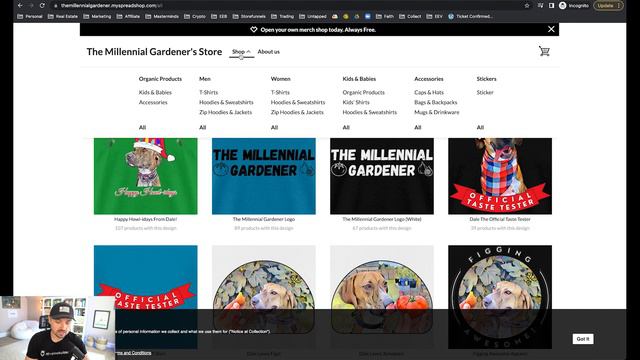
Task: Open Mugs & Drinkware link
Action: click(437, 112)
